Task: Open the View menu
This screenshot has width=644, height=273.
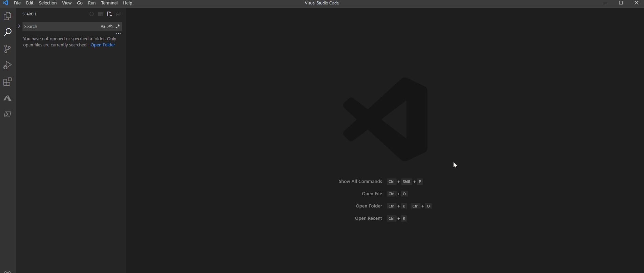Action: click(x=67, y=3)
